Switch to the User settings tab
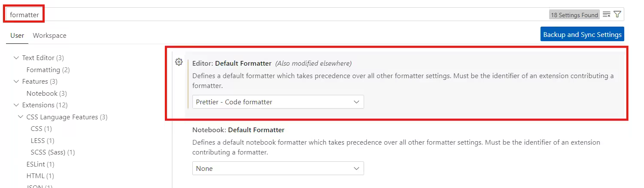 [x=17, y=36]
